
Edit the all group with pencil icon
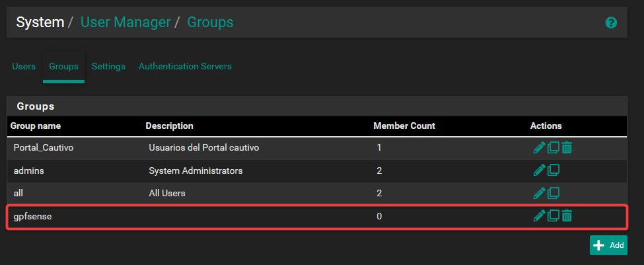(x=540, y=193)
